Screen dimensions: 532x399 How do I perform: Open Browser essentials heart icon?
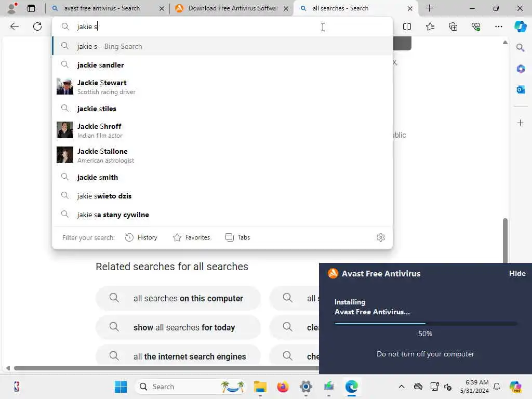coord(476,26)
